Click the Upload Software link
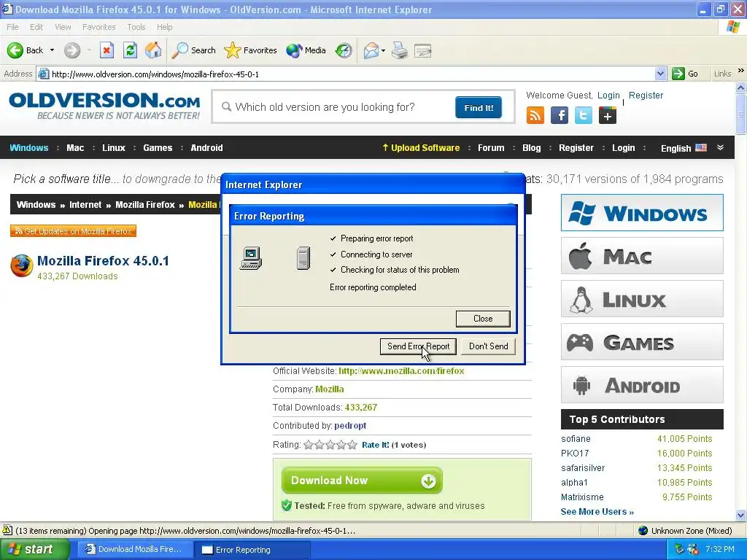This screenshot has height=560, width=747. pos(421,147)
